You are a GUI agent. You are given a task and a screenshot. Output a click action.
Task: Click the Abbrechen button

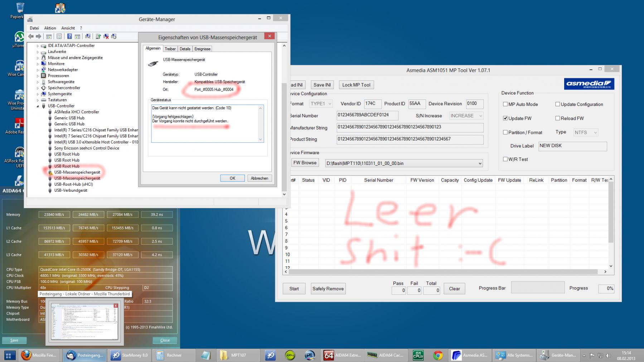[260, 178]
